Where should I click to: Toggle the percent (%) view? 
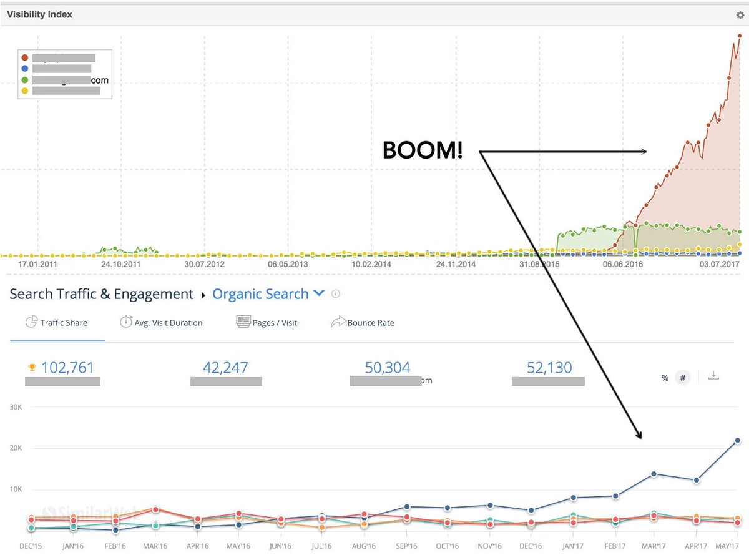pos(665,378)
